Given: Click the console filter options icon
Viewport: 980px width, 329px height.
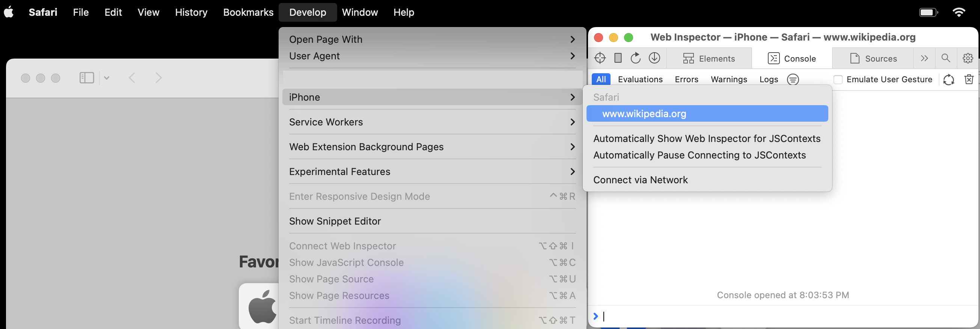Looking at the screenshot, I should [793, 79].
